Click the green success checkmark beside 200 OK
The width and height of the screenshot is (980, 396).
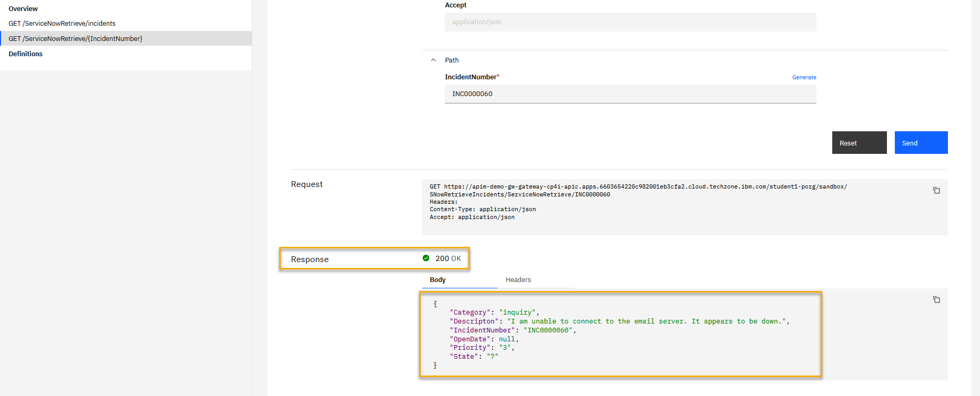(x=426, y=258)
